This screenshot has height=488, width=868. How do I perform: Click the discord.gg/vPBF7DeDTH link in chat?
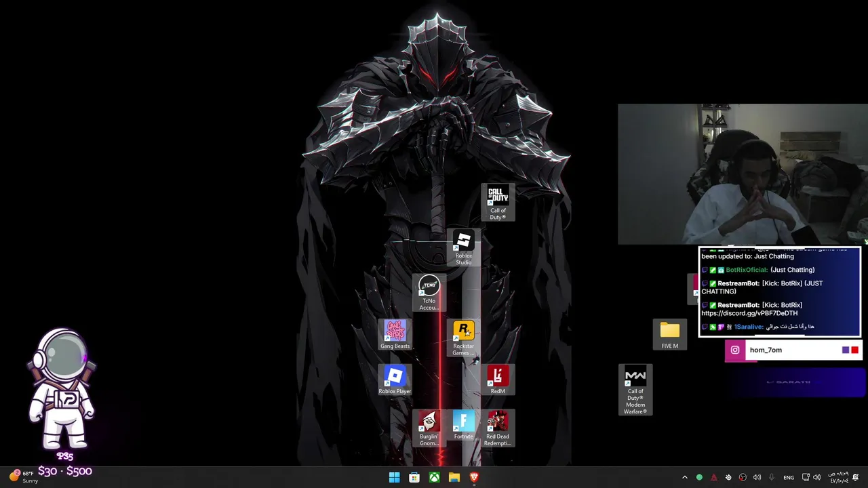point(749,313)
